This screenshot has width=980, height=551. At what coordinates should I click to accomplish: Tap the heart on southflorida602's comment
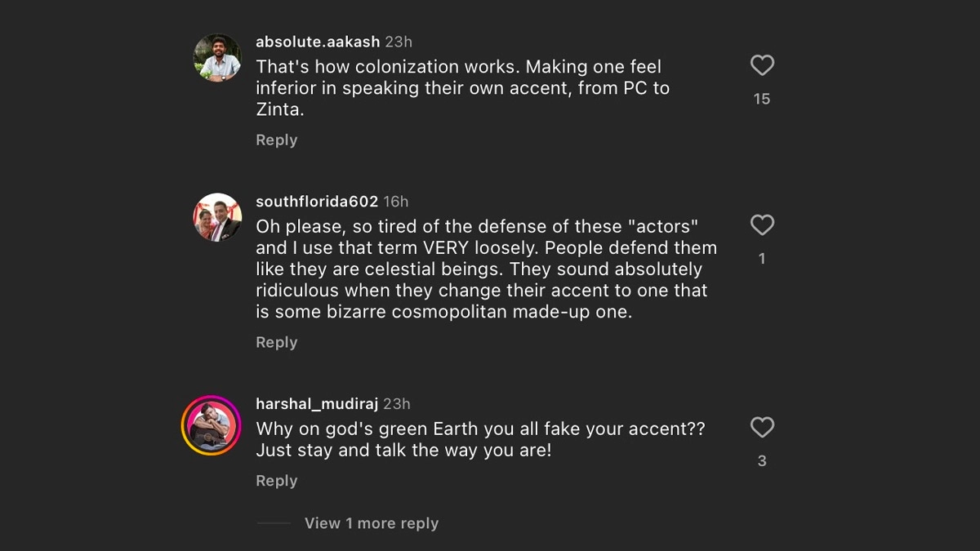click(x=762, y=224)
